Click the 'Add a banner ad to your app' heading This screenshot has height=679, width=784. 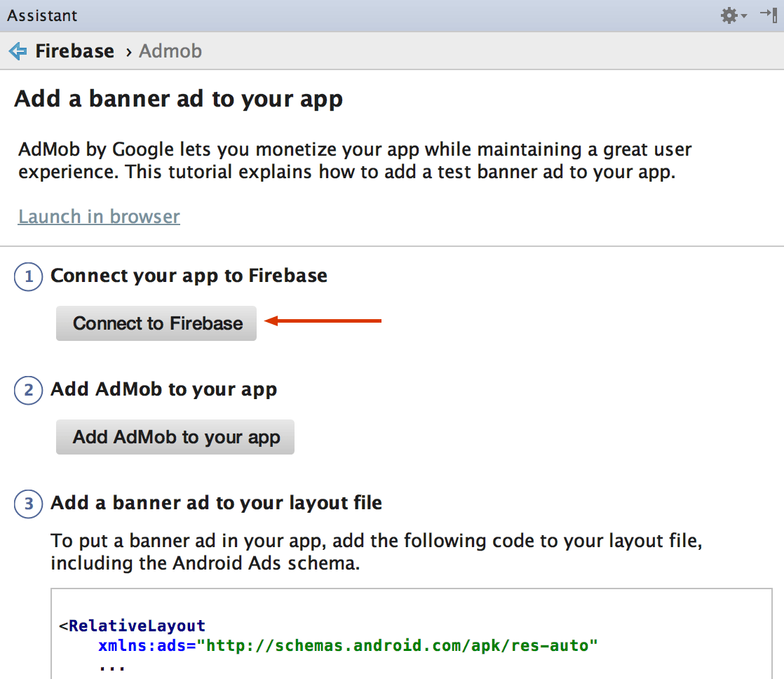(x=178, y=99)
